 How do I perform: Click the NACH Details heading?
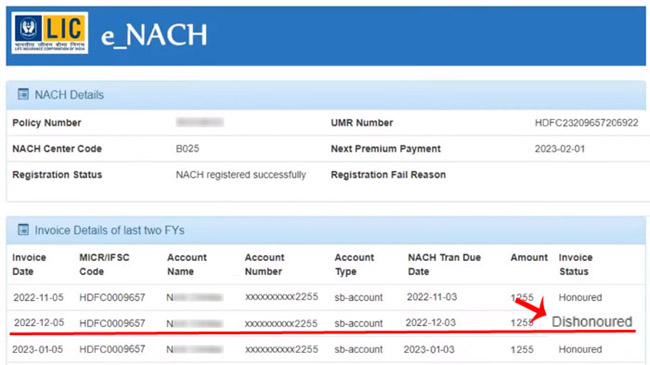[x=69, y=95]
